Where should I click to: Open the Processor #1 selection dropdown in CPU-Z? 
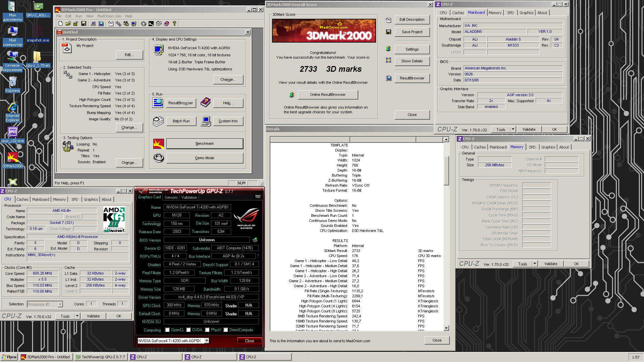(x=60, y=304)
